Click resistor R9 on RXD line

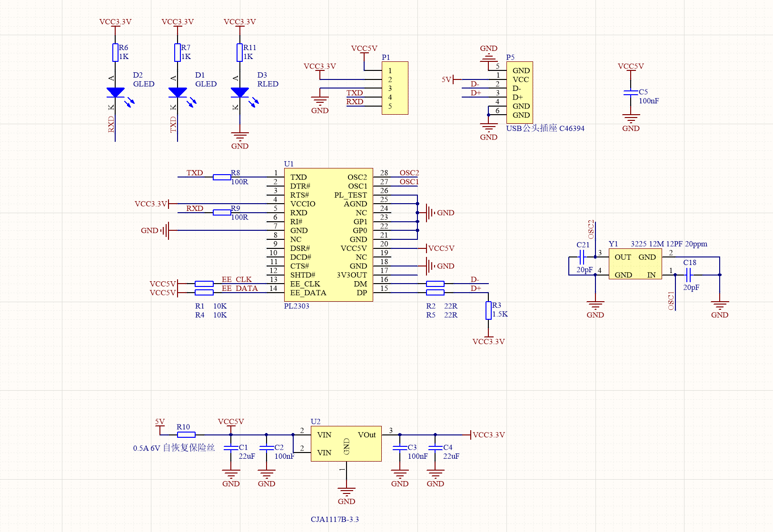222,212
